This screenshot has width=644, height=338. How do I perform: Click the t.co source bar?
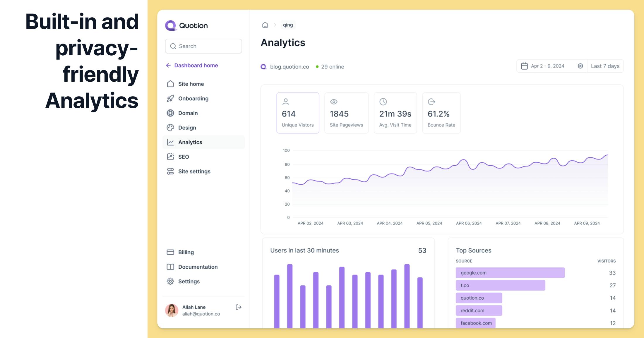click(501, 285)
